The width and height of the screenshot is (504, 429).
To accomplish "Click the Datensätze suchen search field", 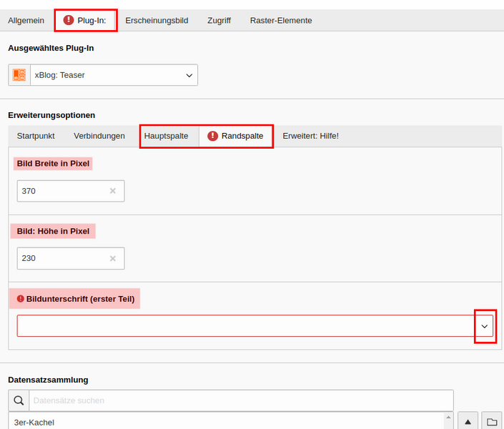I will tap(241, 400).
